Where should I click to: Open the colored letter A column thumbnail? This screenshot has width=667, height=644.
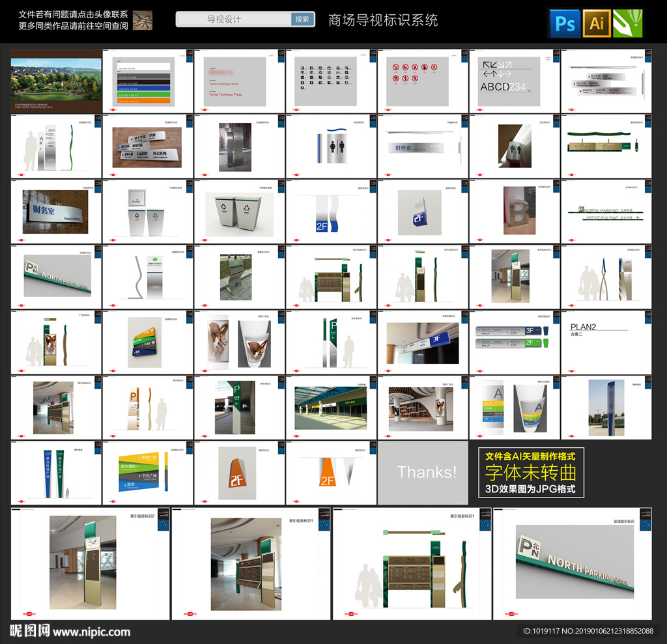pyautogui.click(x=515, y=408)
